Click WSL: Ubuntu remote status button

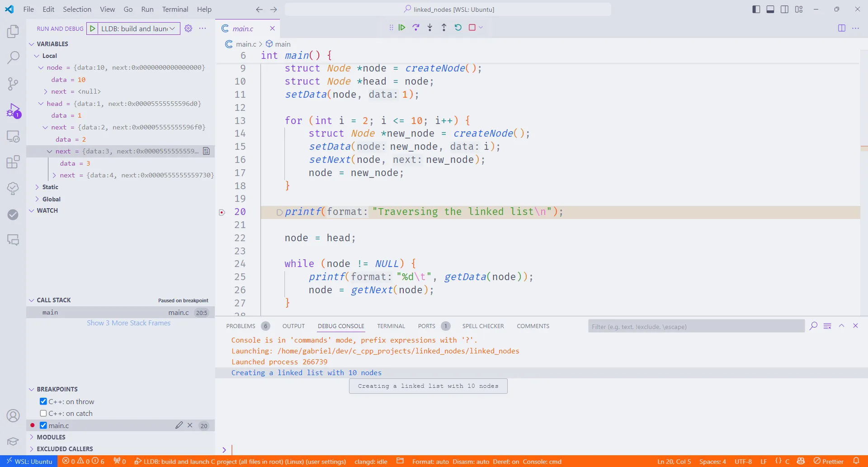[x=29, y=461]
